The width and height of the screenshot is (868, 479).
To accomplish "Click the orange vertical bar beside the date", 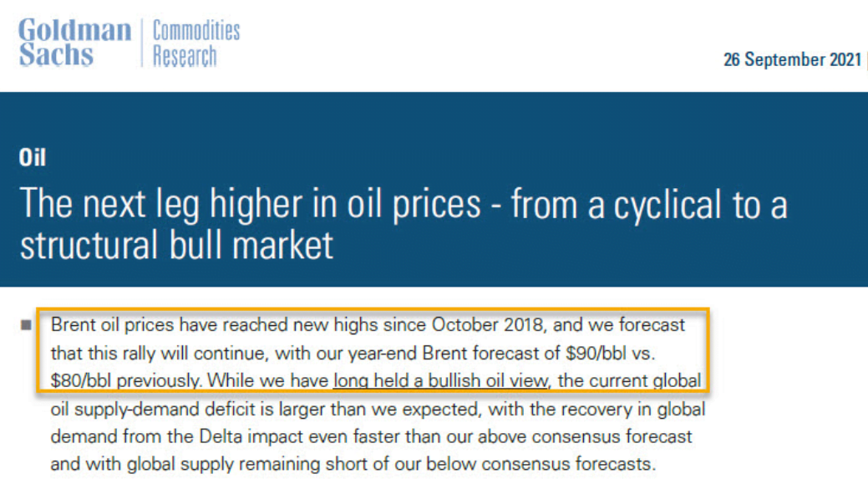I will pyautogui.click(x=866, y=60).
